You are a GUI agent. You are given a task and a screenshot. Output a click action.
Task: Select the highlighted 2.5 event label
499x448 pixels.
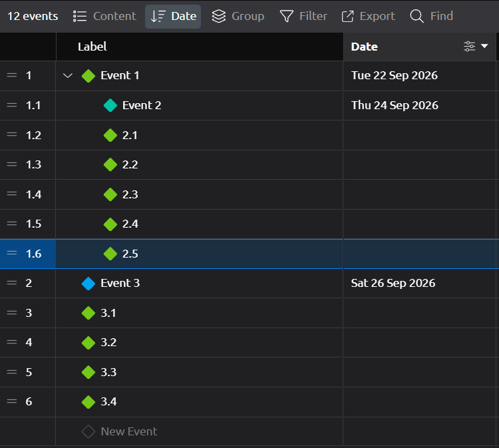pos(130,254)
